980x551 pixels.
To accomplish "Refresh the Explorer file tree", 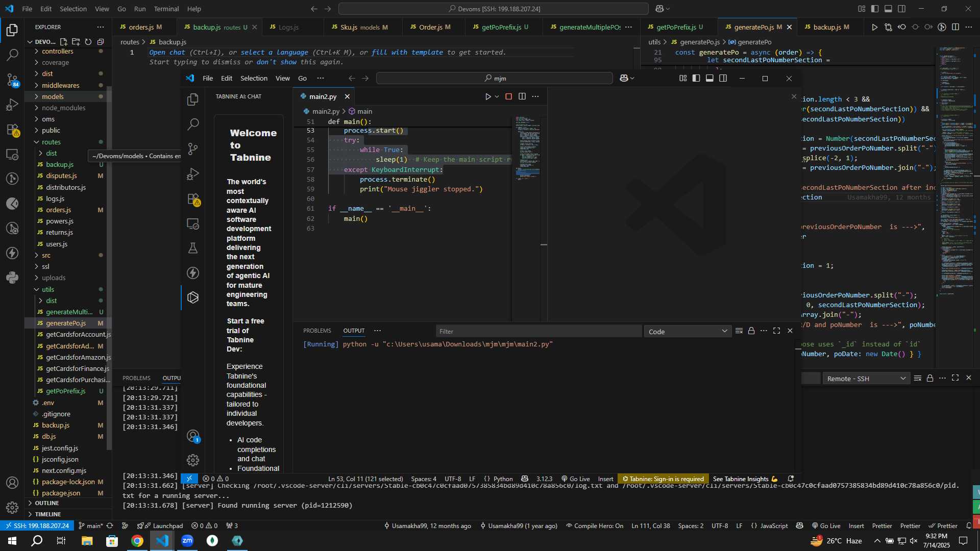I will click(88, 42).
